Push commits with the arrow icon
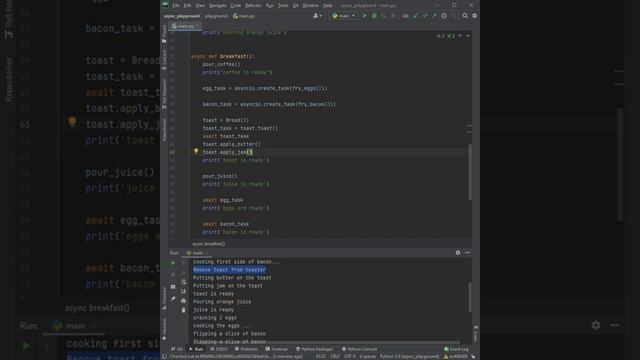This screenshot has height=360, width=640. tap(434, 16)
